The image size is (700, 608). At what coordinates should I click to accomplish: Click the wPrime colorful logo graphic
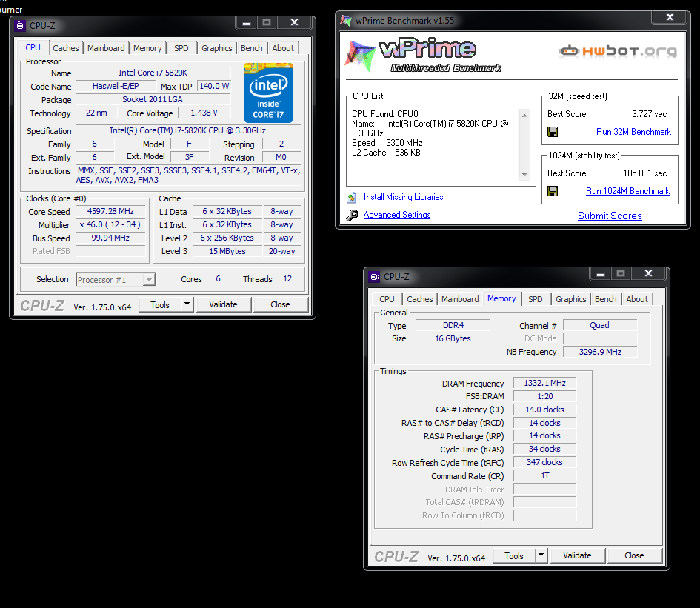point(360,56)
